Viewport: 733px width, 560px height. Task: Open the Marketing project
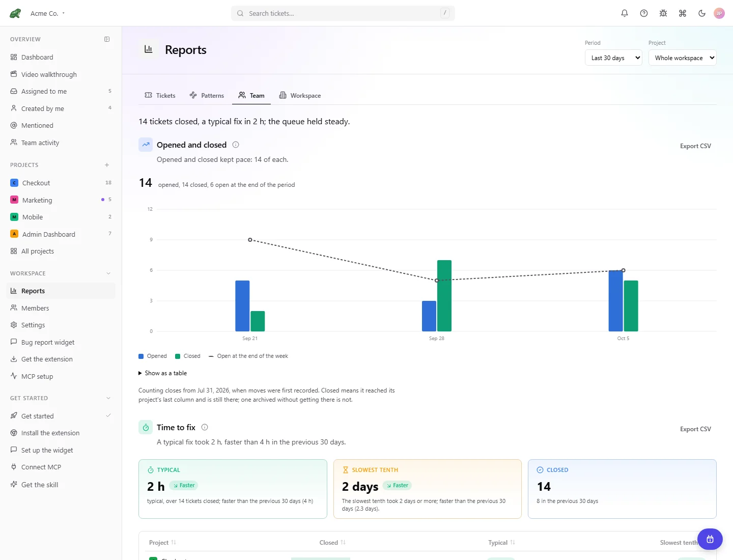[61, 200]
